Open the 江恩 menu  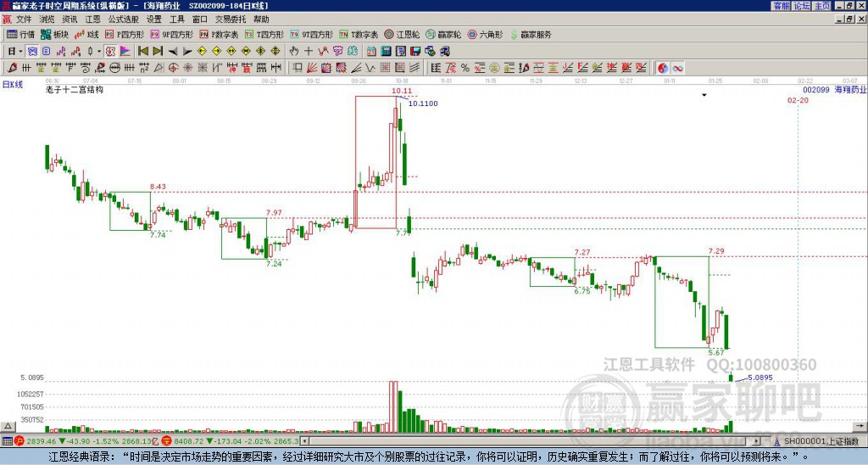92,20
